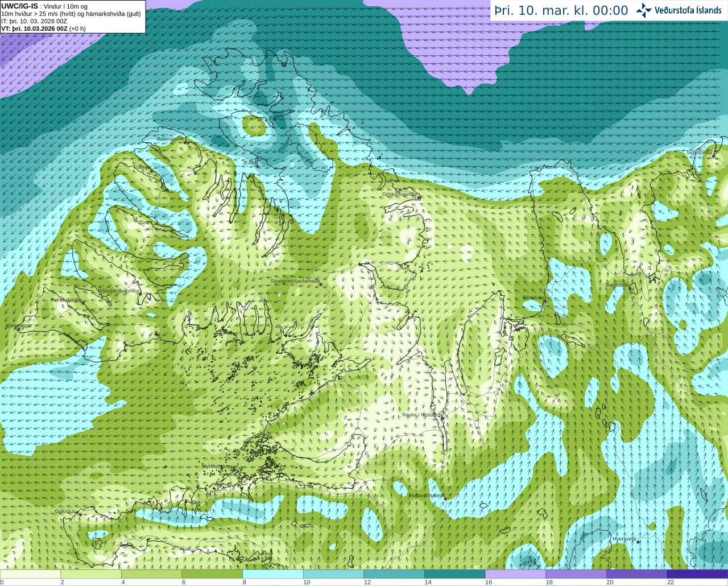
Task: Select the 18–20 m/s purple legend swatch
Action: (576, 574)
